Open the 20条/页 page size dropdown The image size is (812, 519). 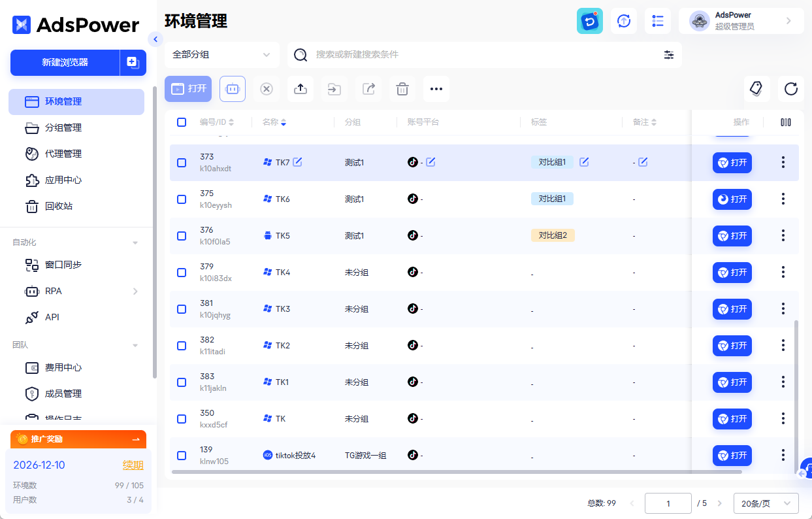pos(766,503)
